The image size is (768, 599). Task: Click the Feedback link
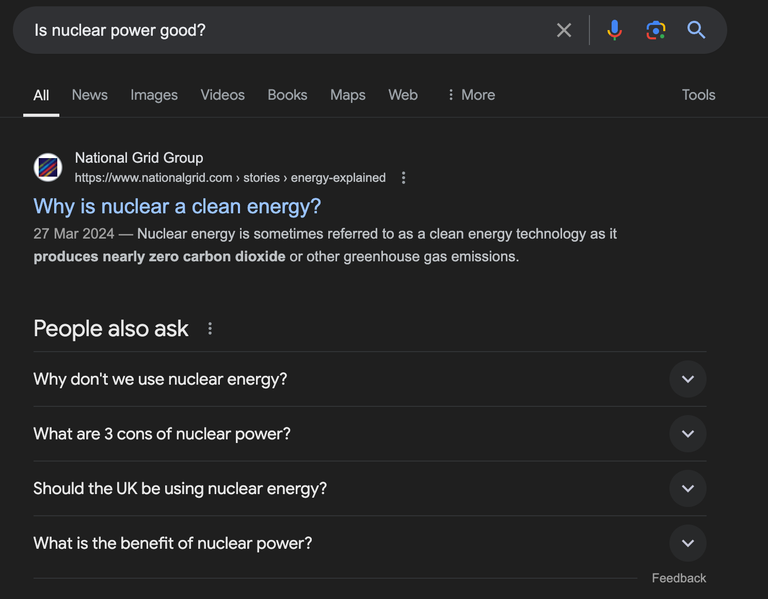click(x=679, y=578)
